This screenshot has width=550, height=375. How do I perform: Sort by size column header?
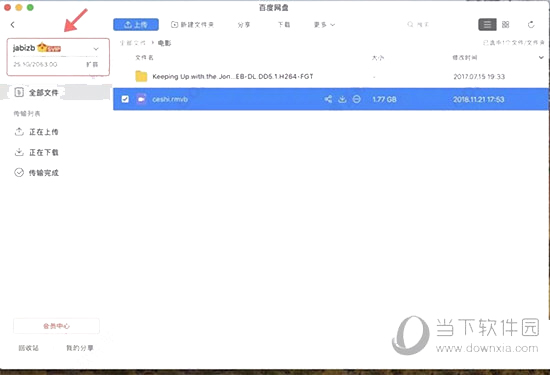378,58
